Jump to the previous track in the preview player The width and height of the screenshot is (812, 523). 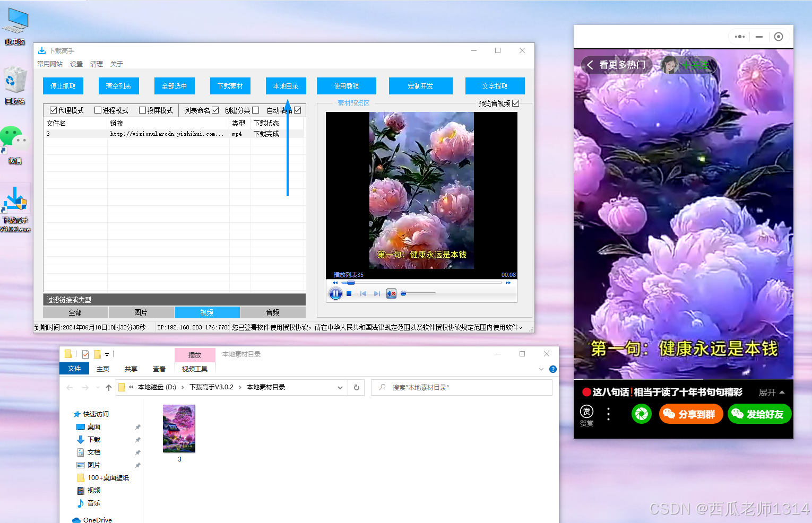(x=363, y=293)
